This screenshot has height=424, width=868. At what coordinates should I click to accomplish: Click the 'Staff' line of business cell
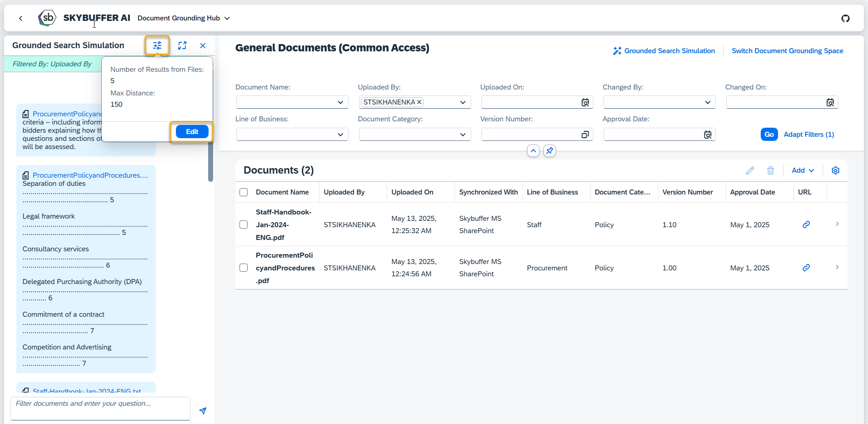[x=534, y=225]
